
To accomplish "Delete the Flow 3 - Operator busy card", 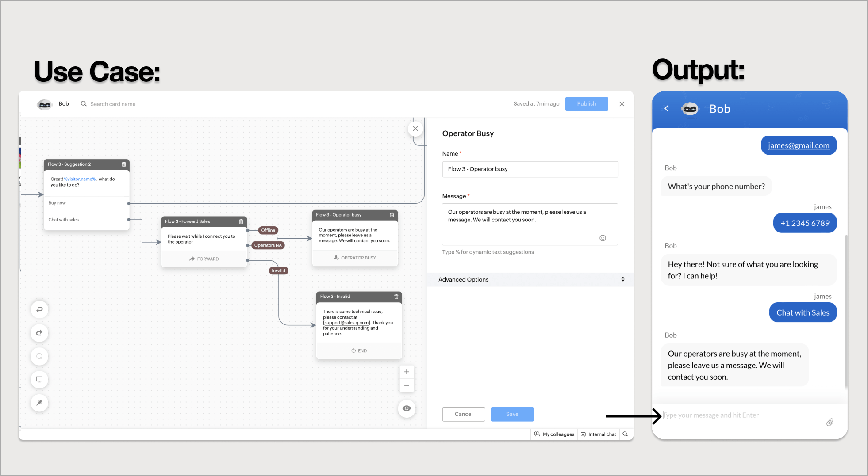I will click(392, 215).
